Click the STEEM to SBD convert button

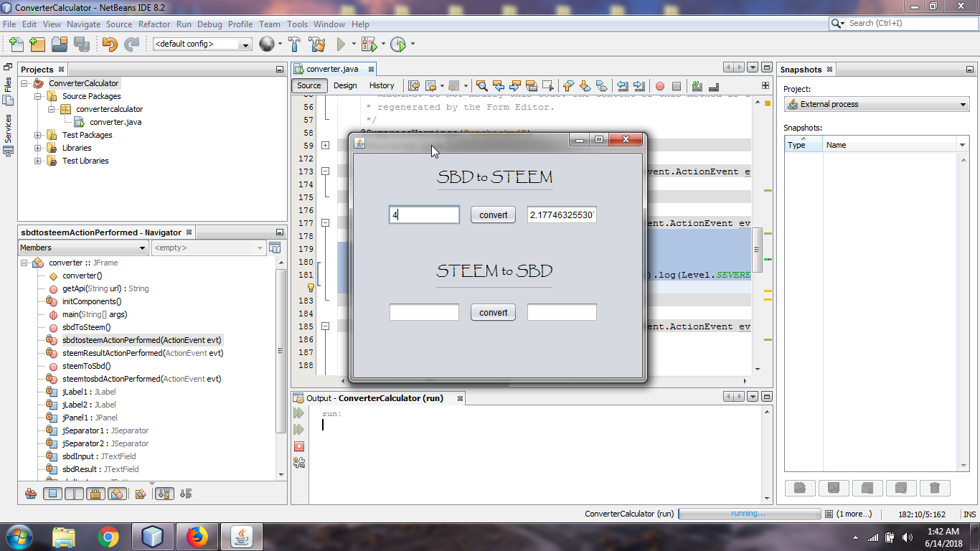pyautogui.click(x=493, y=312)
